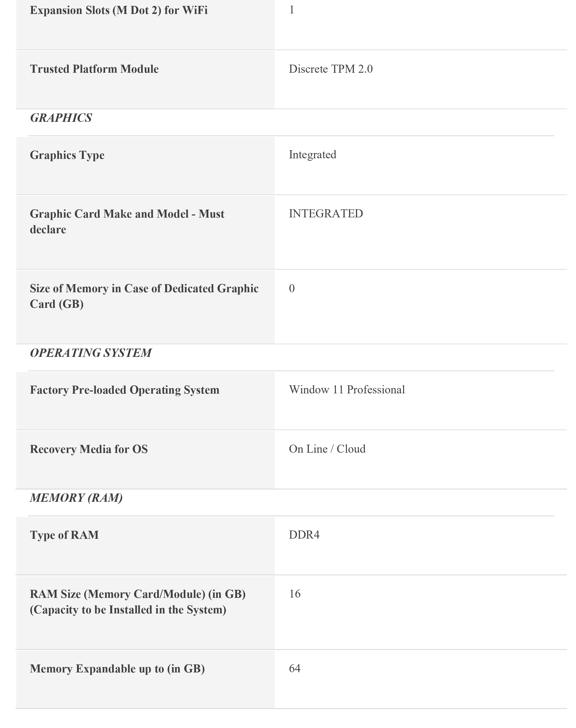The width and height of the screenshot is (576, 728).
Task: Click the DDR4 value
Action: [x=304, y=535]
